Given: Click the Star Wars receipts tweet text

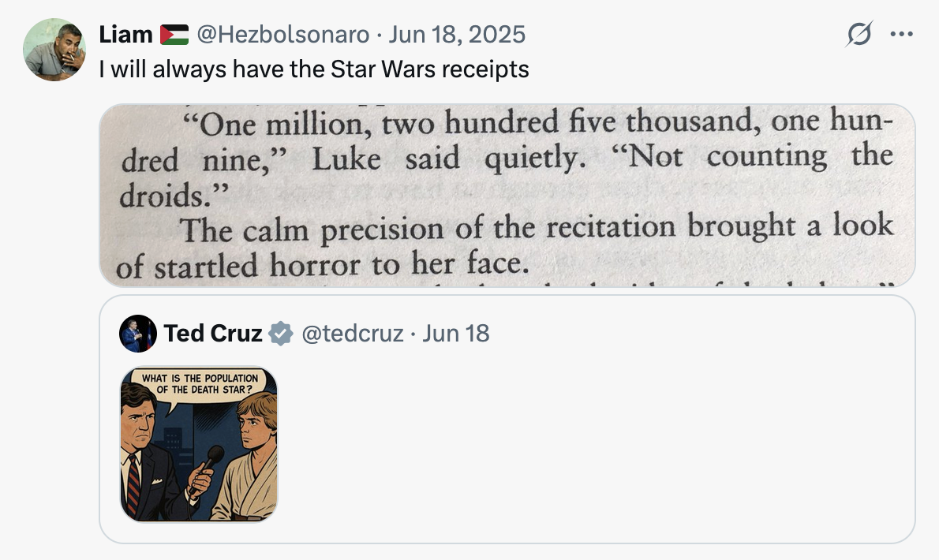Looking at the screenshot, I should pos(314,69).
